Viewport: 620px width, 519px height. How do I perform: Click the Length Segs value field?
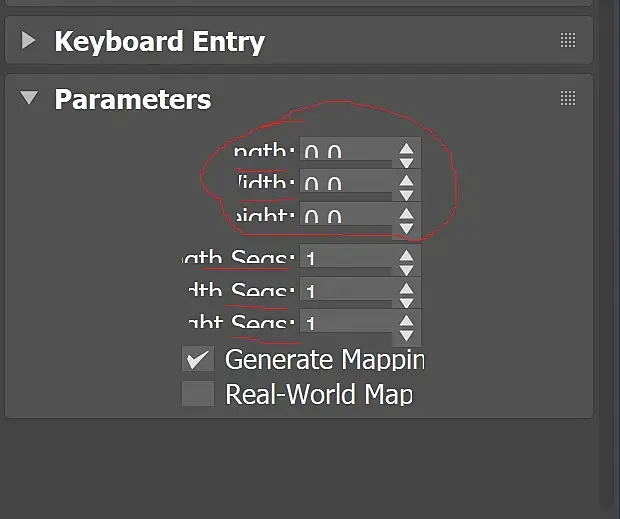[x=345, y=260]
